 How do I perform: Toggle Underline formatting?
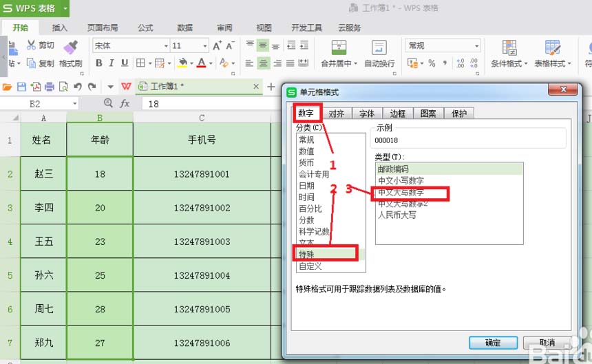click(x=125, y=63)
